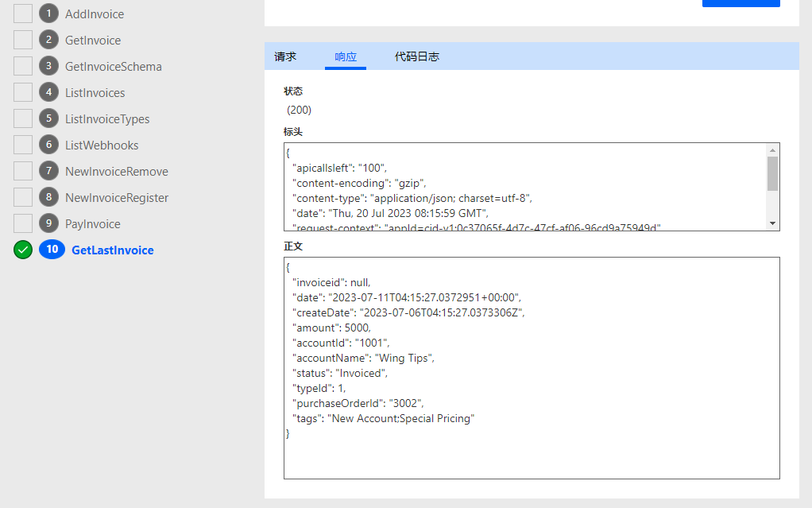Tick the checkbox next to NewInvoiceRemove
This screenshot has width=812, height=508.
pyautogui.click(x=23, y=171)
